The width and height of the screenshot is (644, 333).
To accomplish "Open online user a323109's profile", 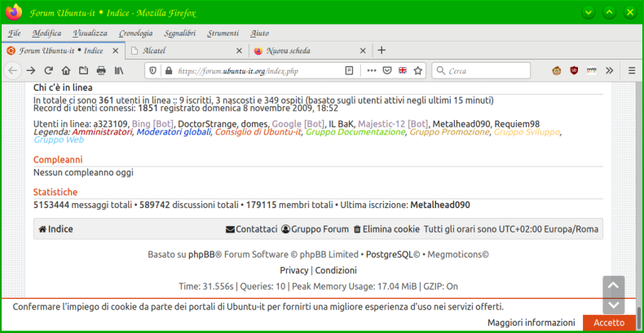I will pyautogui.click(x=110, y=124).
